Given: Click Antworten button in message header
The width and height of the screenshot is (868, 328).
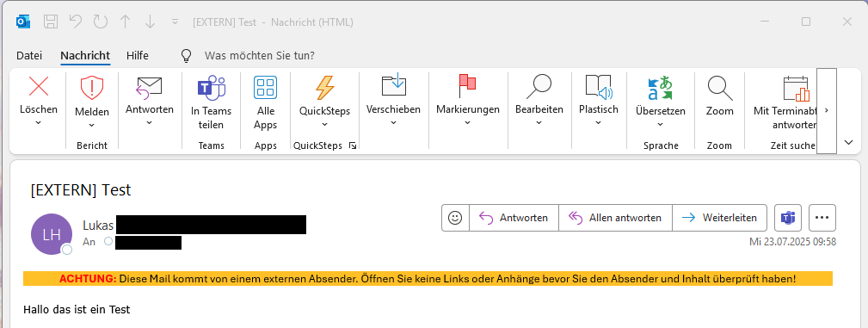Looking at the screenshot, I should (x=514, y=218).
